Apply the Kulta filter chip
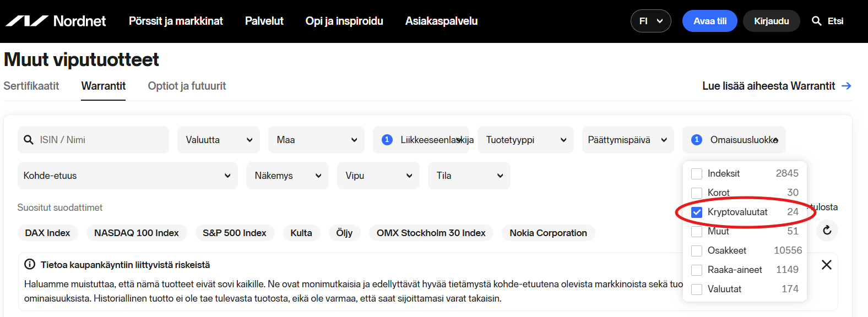Screen dimensions: 868x317 [x=301, y=233]
